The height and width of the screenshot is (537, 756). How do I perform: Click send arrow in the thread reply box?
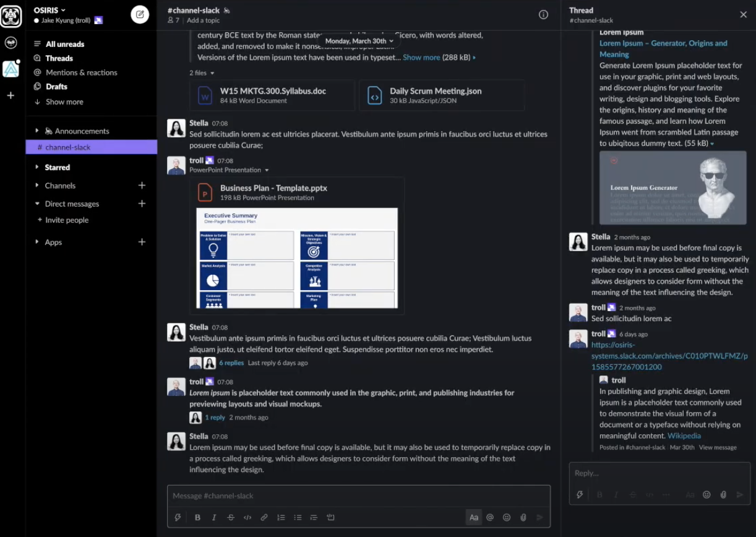(740, 495)
